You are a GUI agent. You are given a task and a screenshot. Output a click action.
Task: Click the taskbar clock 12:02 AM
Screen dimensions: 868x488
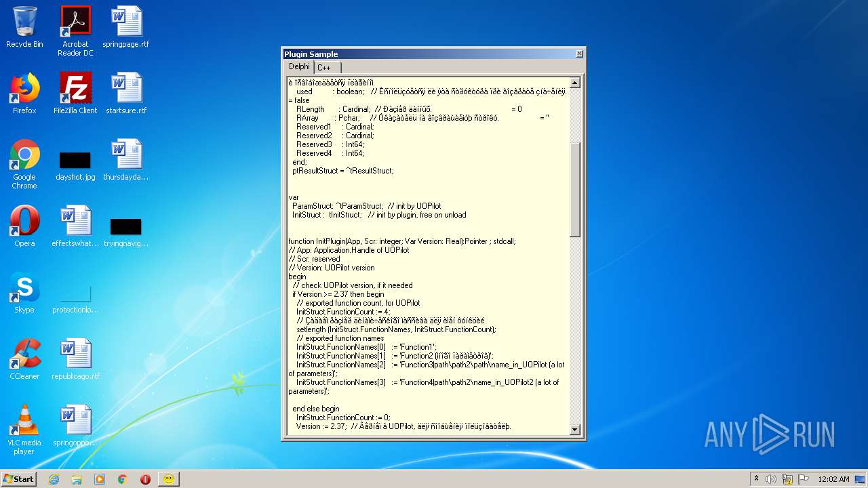pos(833,479)
